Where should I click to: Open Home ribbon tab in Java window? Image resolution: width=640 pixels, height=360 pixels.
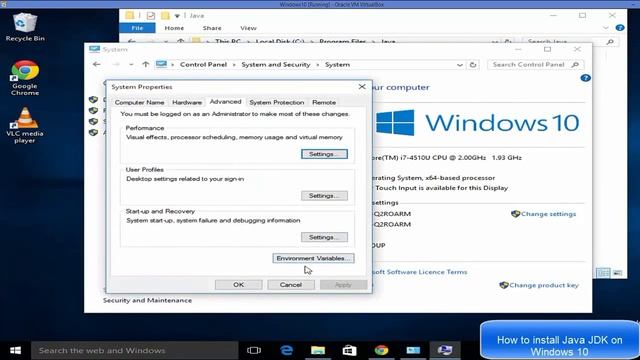point(174,28)
